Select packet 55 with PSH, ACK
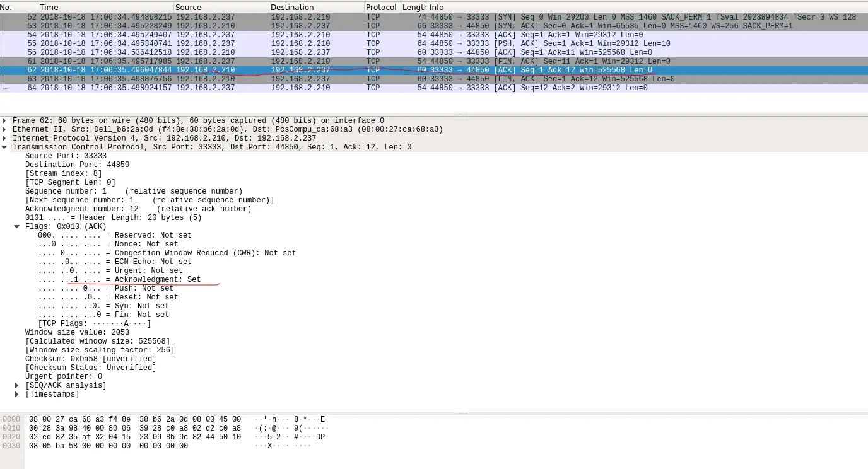The height and width of the screenshot is (469, 868). 434,43
